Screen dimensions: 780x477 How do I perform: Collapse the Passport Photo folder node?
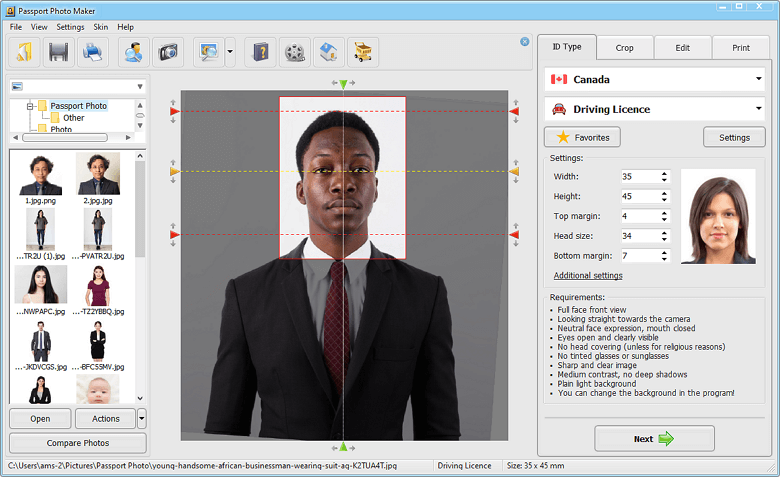(x=30, y=106)
